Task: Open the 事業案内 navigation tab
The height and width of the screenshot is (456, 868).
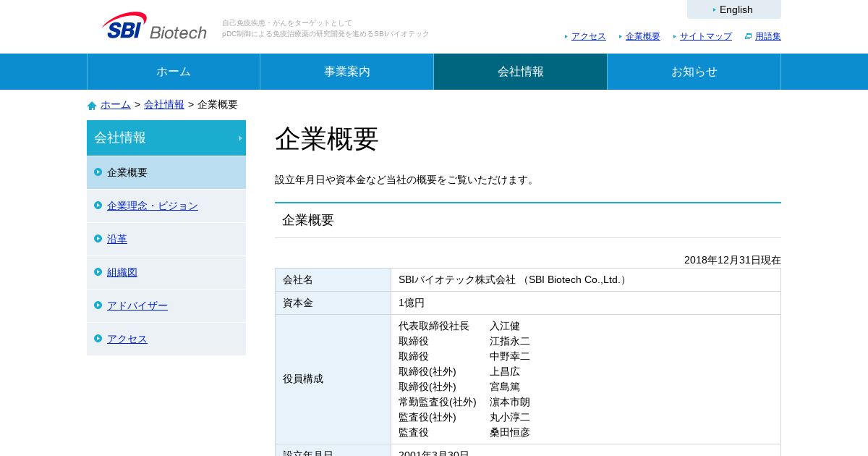Action: click(347, 72)
